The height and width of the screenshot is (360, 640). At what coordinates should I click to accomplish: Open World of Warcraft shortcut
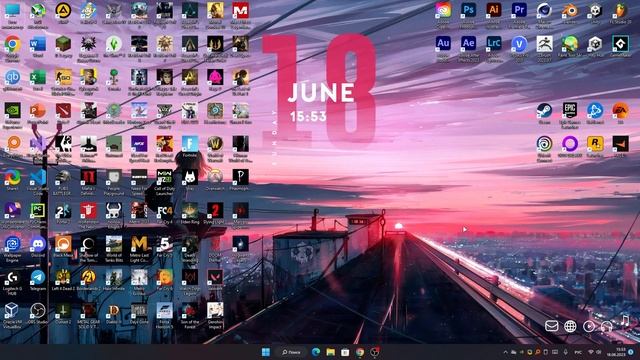click(215, 144)
